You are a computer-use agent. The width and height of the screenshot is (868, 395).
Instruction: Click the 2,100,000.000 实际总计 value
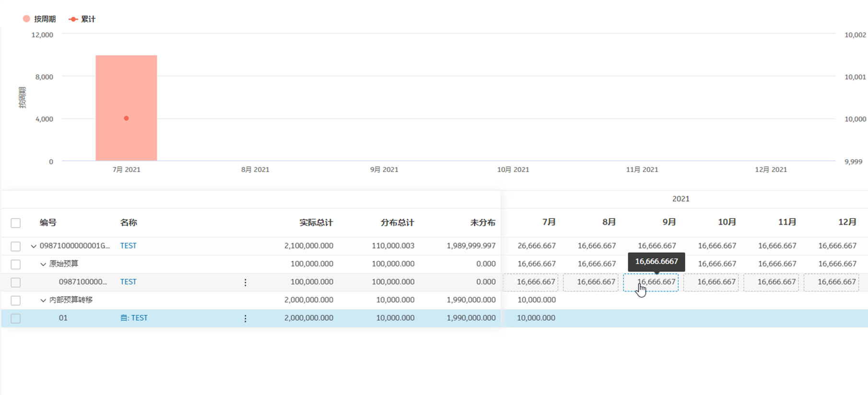pyautogui.click(x=309, y=245)
